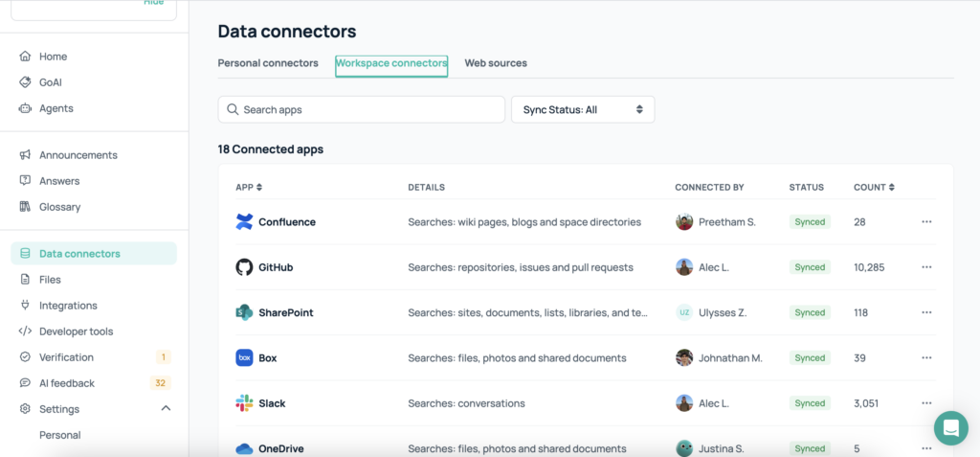Click the SharePoint app logo

(244, 312)
